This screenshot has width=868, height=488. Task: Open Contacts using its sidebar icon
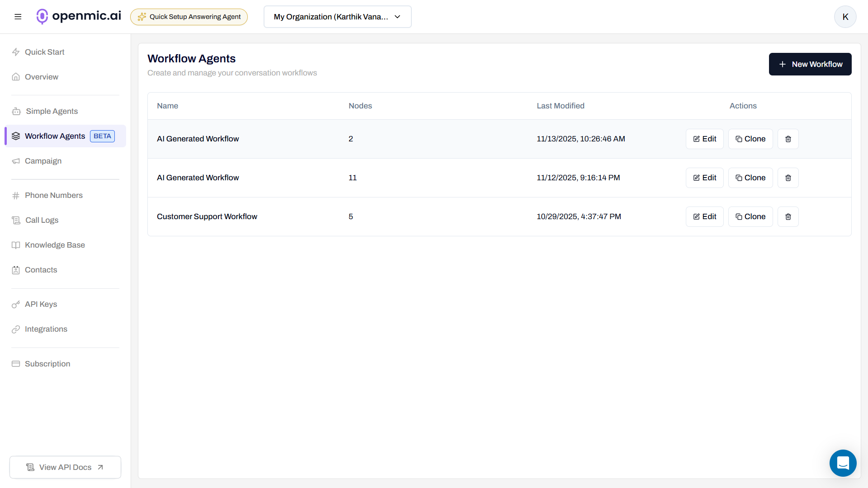coord(16,270)
